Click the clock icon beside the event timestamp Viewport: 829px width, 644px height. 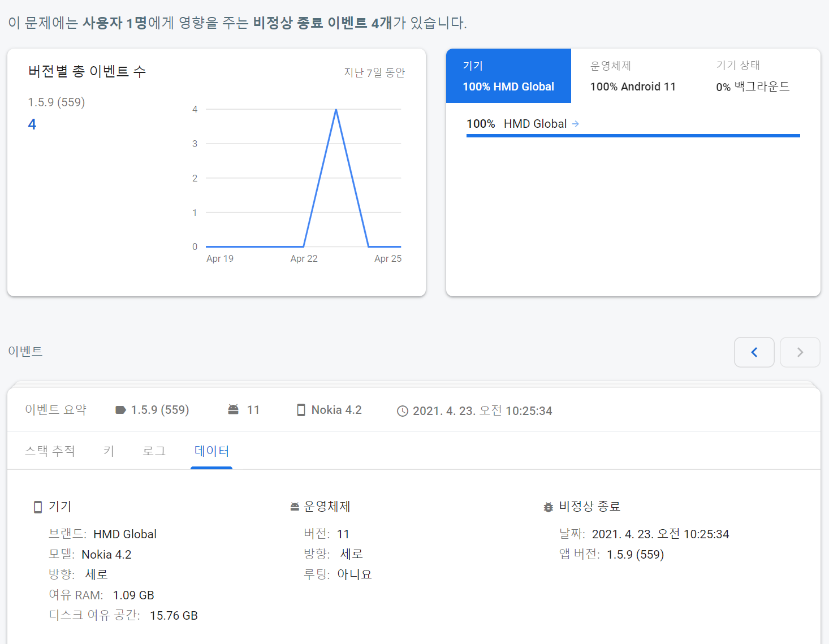point(403,411)
